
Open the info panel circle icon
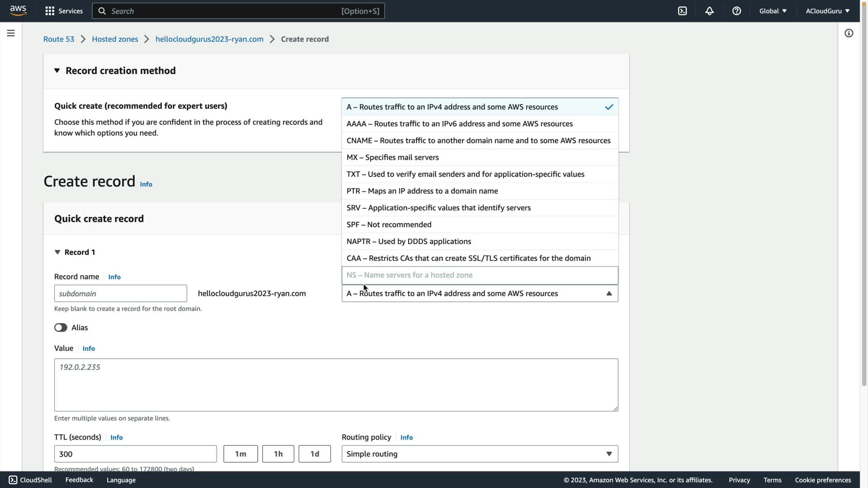coord(849,33)
